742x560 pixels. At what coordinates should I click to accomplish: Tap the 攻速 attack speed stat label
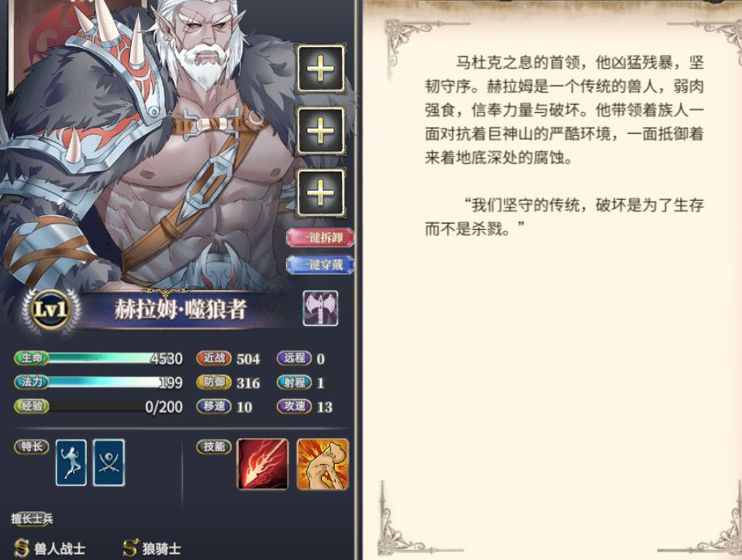point(294,406)
